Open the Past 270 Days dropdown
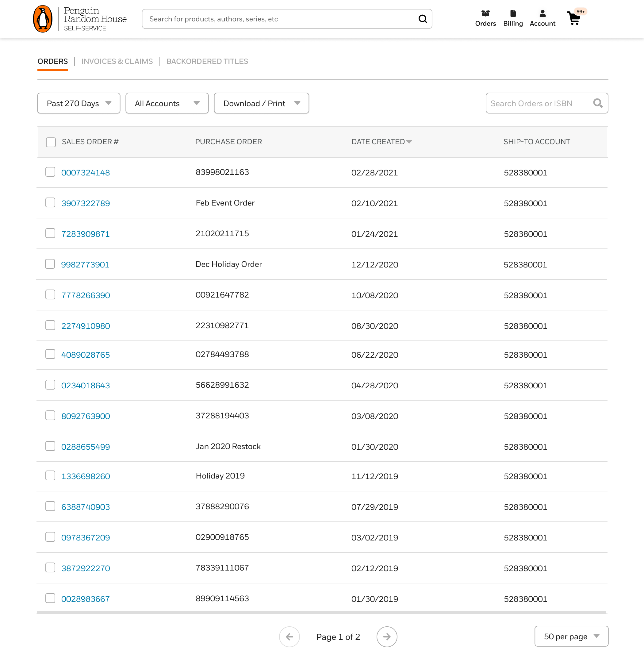 click(x=79, y=103)
